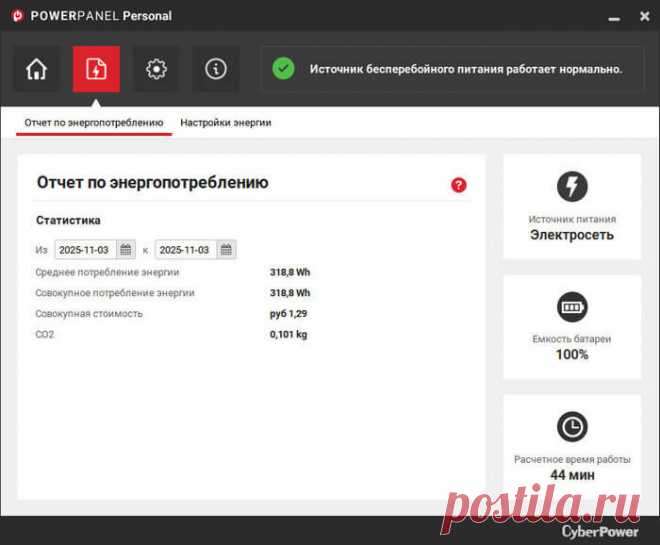This screenshot has height=545, width=660.
Task: Click the UPS status message text
Action: (x=466, y=69)
